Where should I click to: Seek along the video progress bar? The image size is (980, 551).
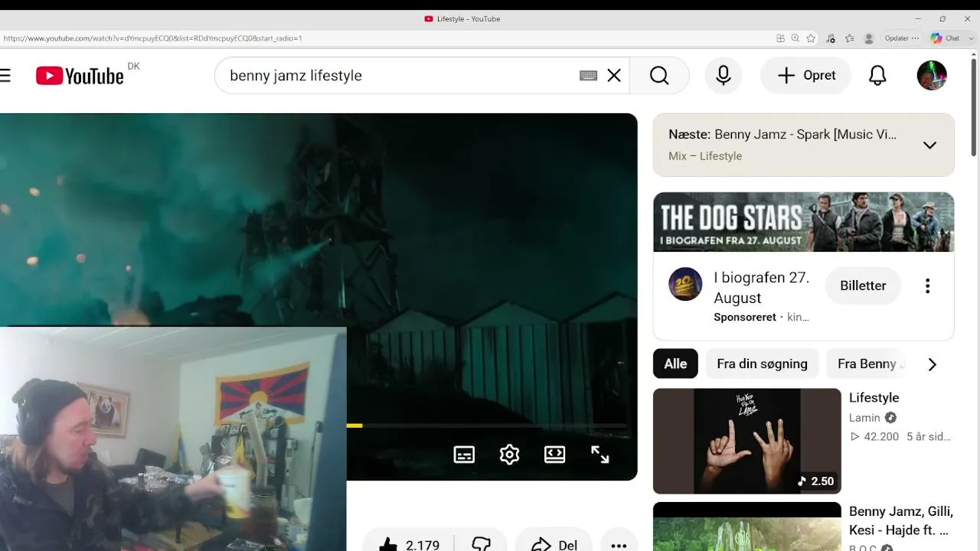tap(486, 425)
